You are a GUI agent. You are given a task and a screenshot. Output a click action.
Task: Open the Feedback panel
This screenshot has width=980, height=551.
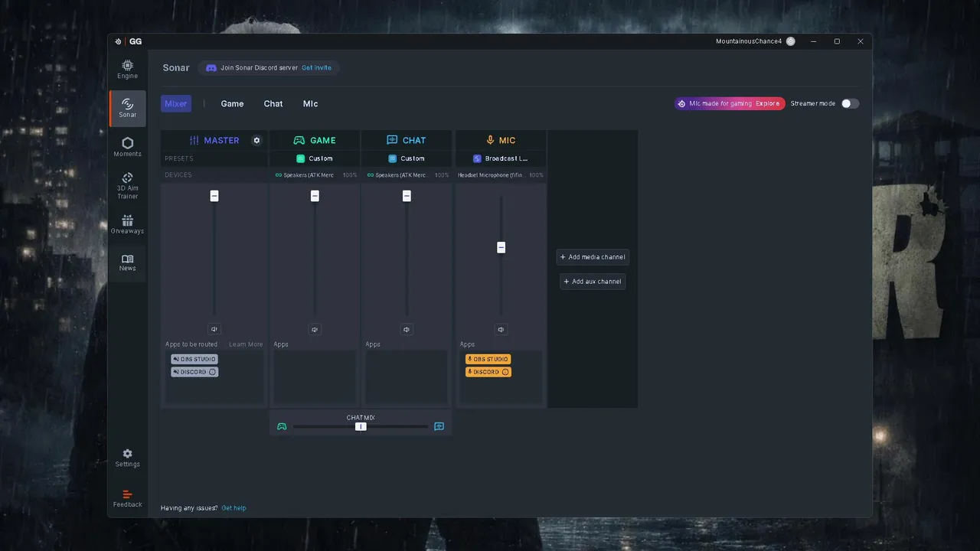coord(127,498)
